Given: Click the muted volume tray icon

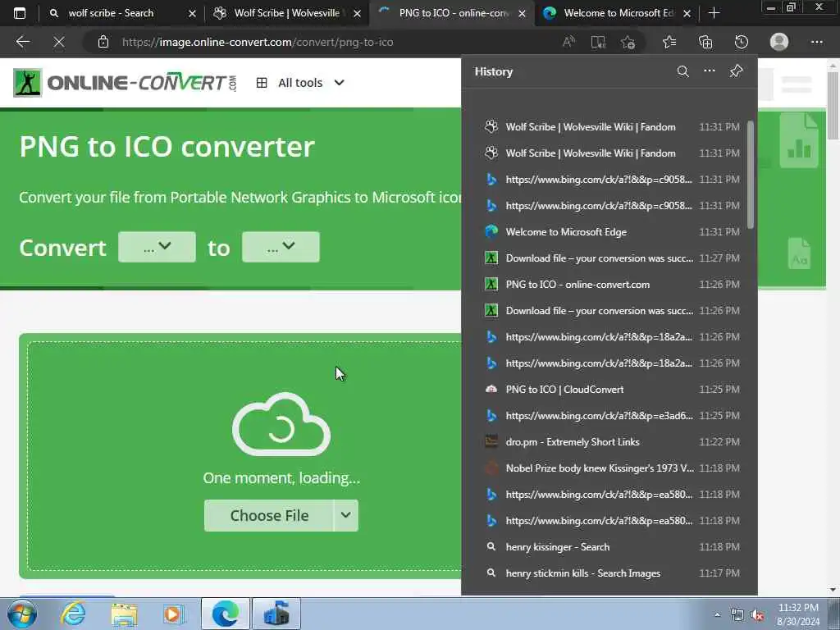Looking at the screenshot, I should tap(758, 615).
